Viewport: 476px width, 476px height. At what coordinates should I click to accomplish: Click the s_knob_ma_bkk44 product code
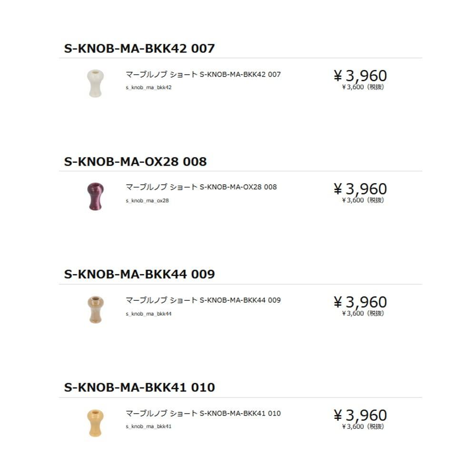point(149,314)
